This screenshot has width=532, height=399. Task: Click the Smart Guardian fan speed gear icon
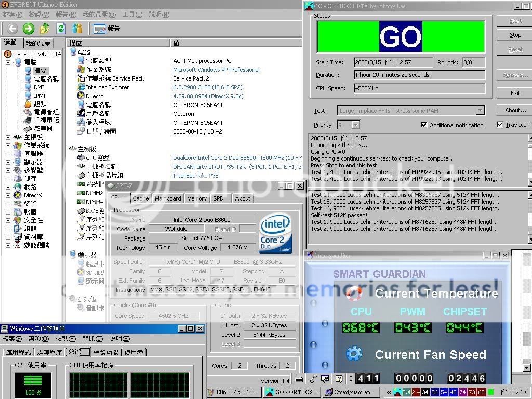[354, 354]
